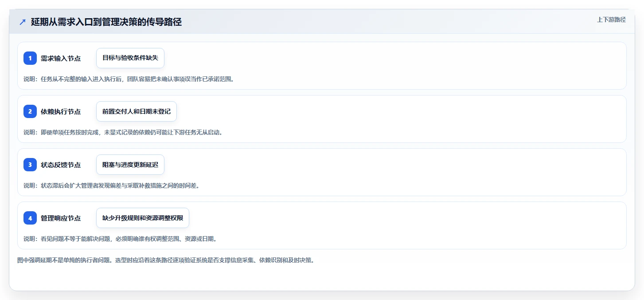Click the step 1 number badge
The image size is (644, 300).
pos(30,58)
